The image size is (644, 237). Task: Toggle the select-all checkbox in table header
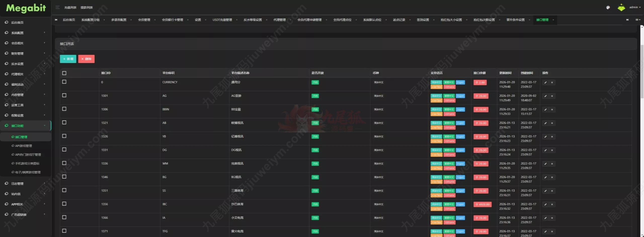pos(64,73)
